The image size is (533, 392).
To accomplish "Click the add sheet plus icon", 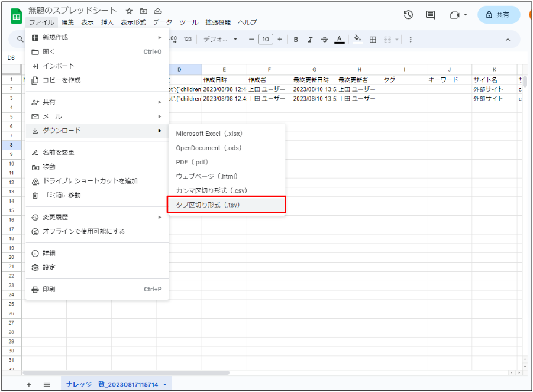I will point(29,384).
